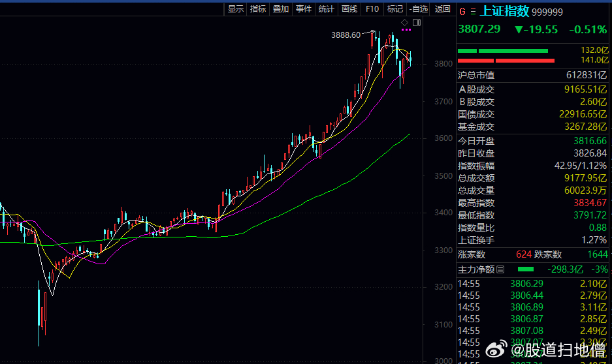Toggle the side panel layout icon
The height and width of the screenshot is (364, 612).
[x=417, y=22]
